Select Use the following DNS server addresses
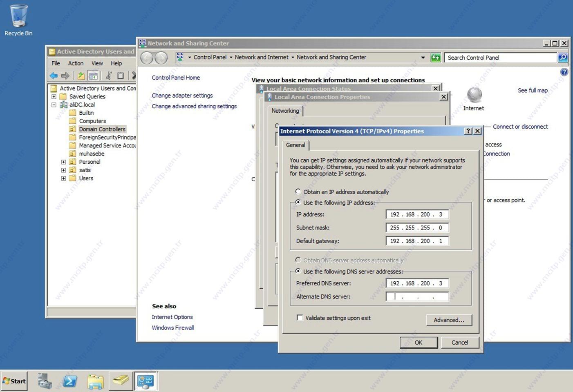This screenshot has height=392, width=573. [x=298, y=271]
